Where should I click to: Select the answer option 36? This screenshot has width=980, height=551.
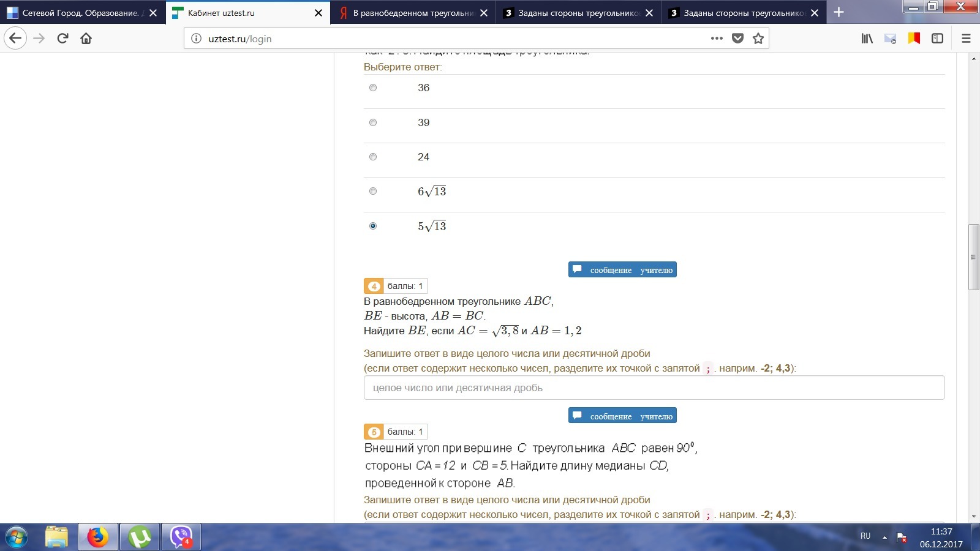coord(373,88)
